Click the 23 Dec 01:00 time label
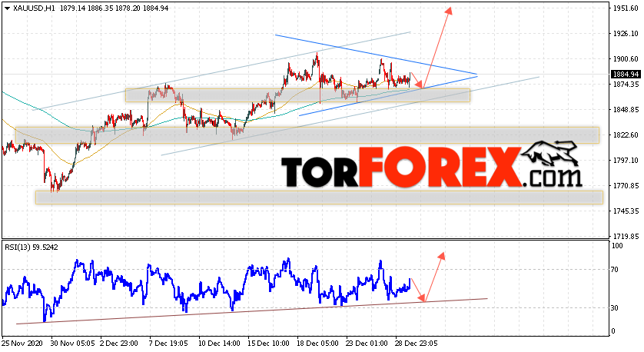Viewport: 644px width, 352px height. tap(367, 344)
